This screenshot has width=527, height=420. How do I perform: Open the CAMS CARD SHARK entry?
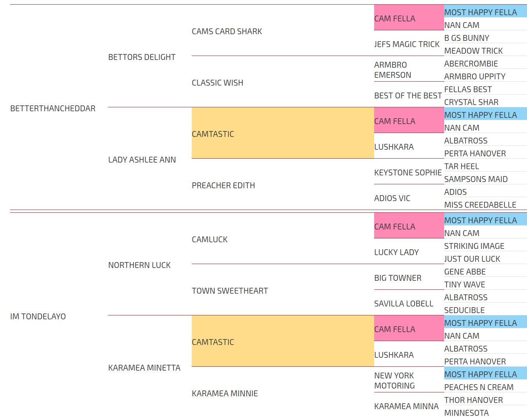coord(227,31)
